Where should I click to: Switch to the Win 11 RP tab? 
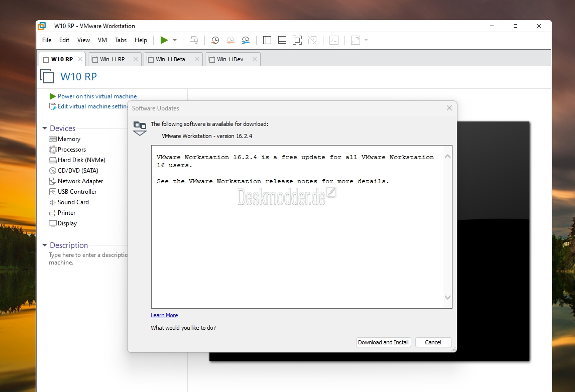(x=112, y=59)
